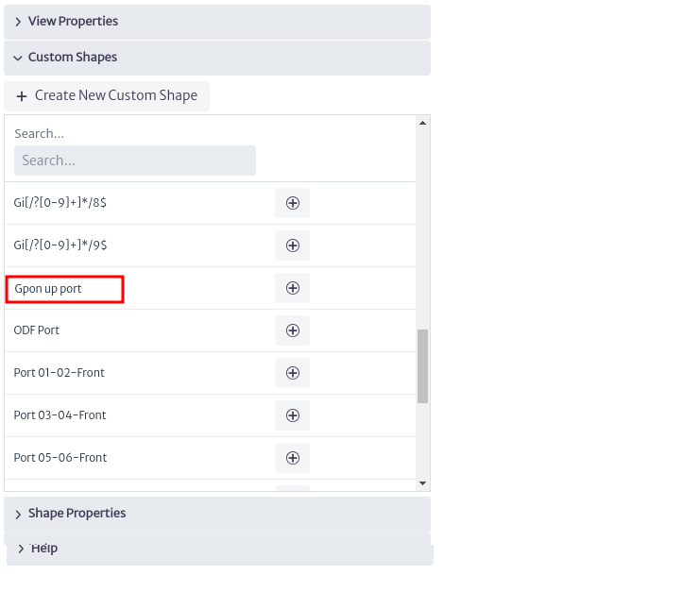Collapse the Custom Shapes section
The height and width of the screenshot is (592, 700).
point(217,58)
